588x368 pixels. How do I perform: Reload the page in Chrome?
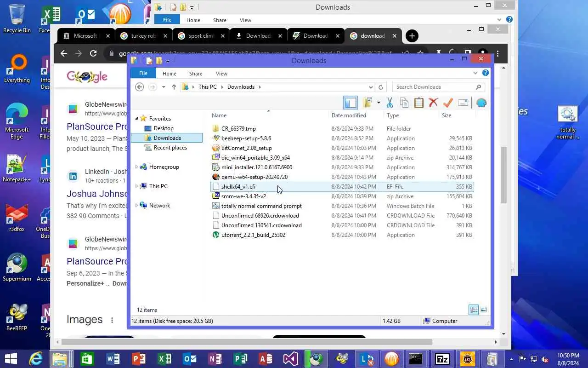pos(93,53)
